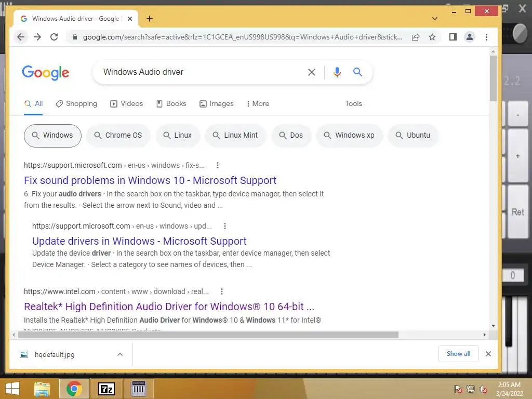The width and height of the screenshot is (532, 399).
Task: Click plus button in background piano window
Action: pos(518,156)
